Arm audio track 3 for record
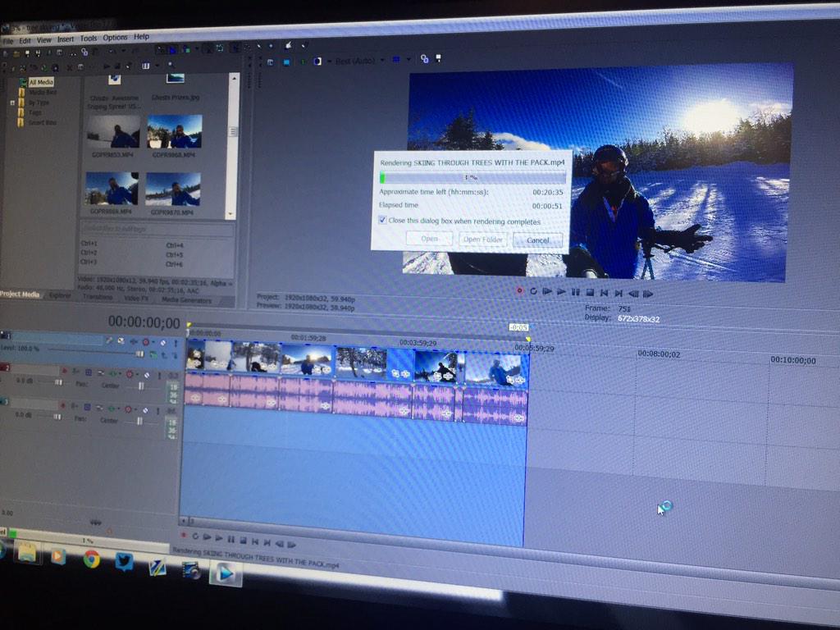840x630 pixels. click(63, 405)
